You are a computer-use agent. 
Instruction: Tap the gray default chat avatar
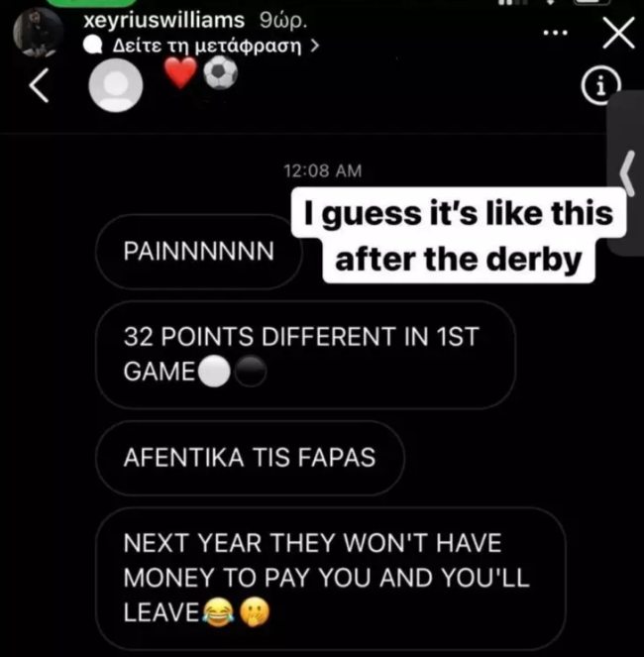click(116, 85)
